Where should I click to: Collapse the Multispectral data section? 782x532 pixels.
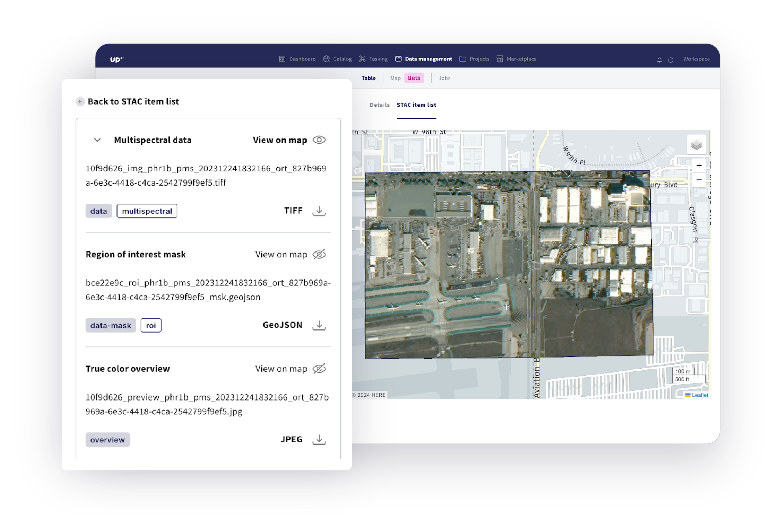(97, 140)
